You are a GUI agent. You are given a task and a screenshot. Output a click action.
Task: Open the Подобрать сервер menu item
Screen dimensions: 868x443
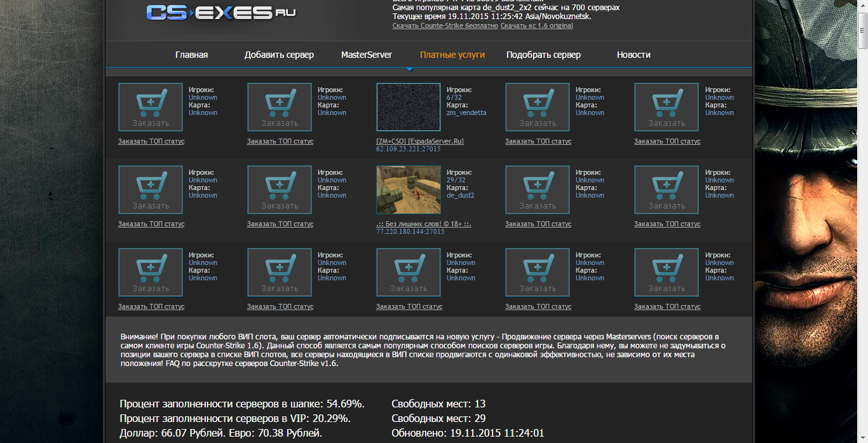point(543,55)
